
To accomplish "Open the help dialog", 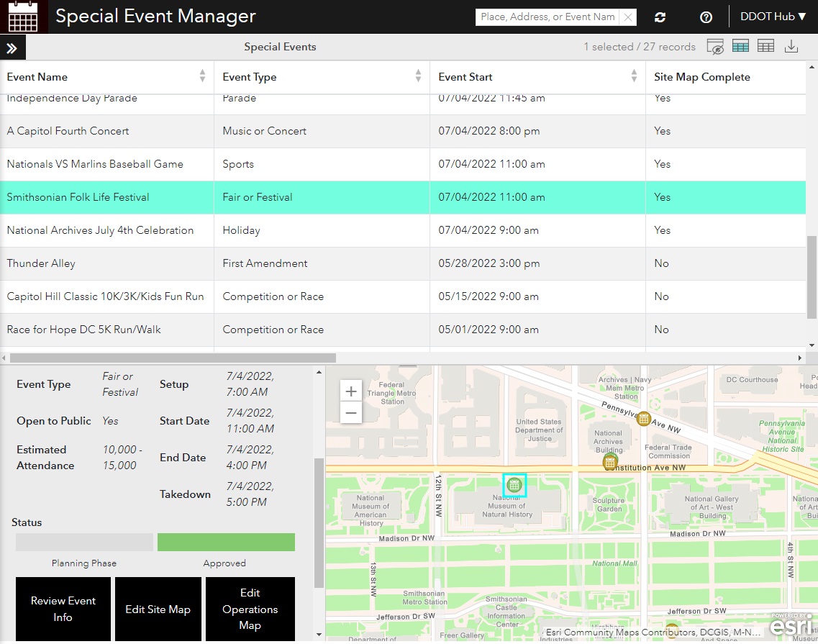I will (x=706, y=17).
